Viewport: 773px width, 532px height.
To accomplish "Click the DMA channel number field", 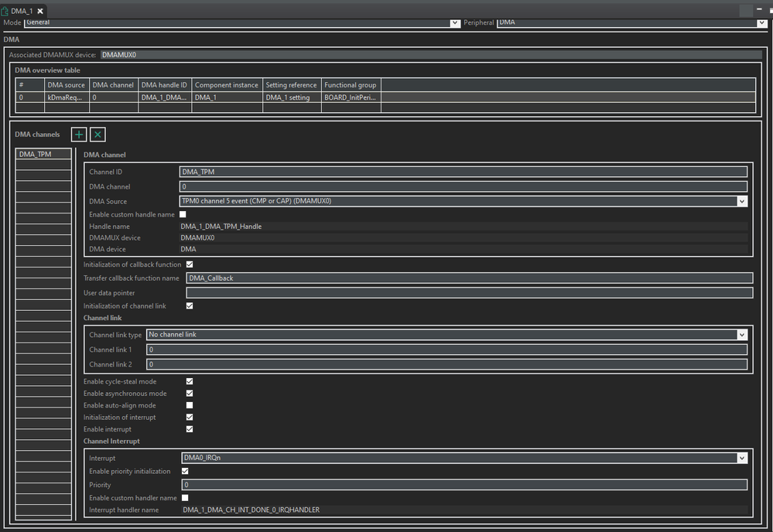I will tap(463, 186).
